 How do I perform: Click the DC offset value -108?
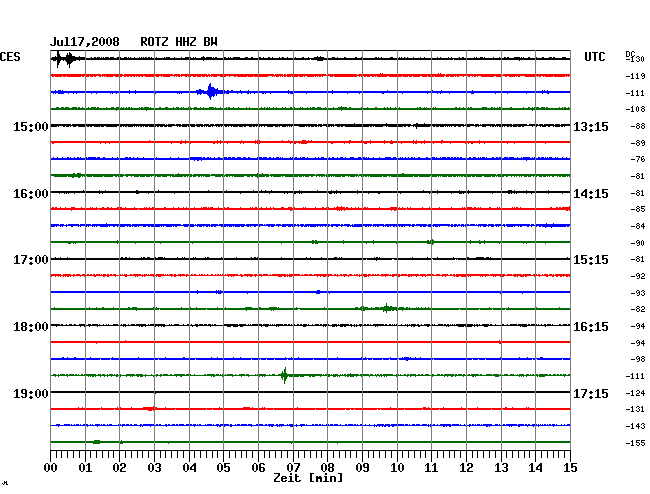click(x=635, y=109)
